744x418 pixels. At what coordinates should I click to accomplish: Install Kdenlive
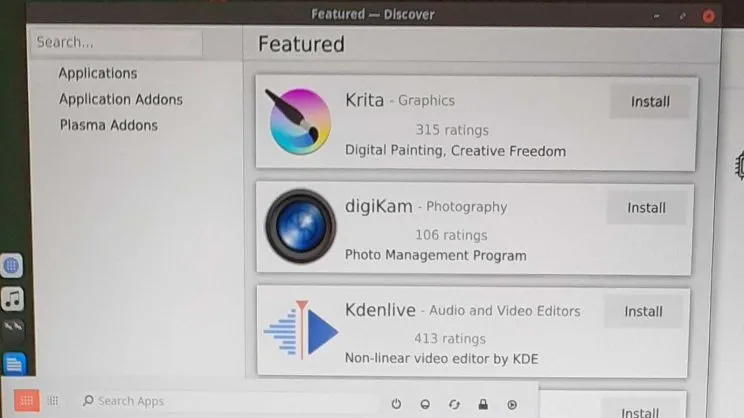pyautogui.click(x=643, y=311)
